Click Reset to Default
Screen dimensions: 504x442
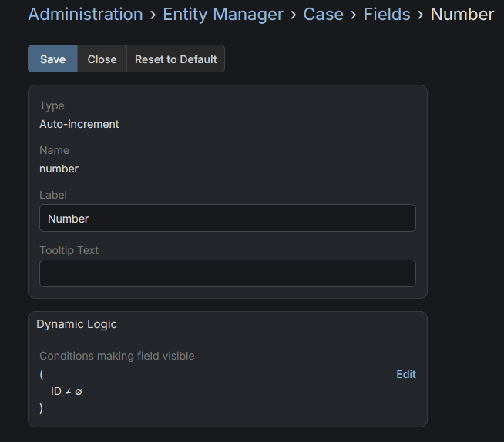pyautogui.click(x=176, y=59)
